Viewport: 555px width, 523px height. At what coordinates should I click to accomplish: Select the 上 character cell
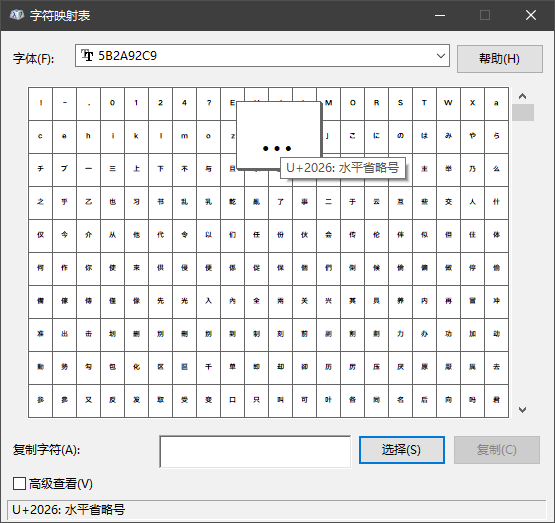pos(137,170)
